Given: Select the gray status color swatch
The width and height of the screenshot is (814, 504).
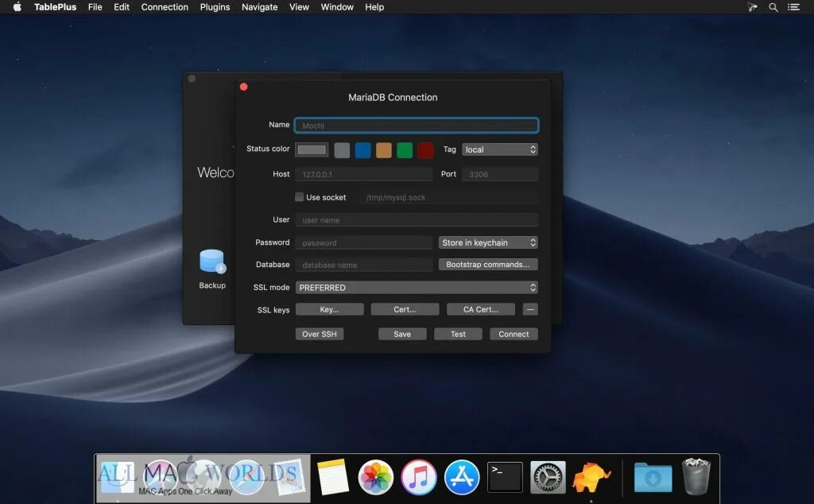Looking at the screenshot, I should (342, 150).
